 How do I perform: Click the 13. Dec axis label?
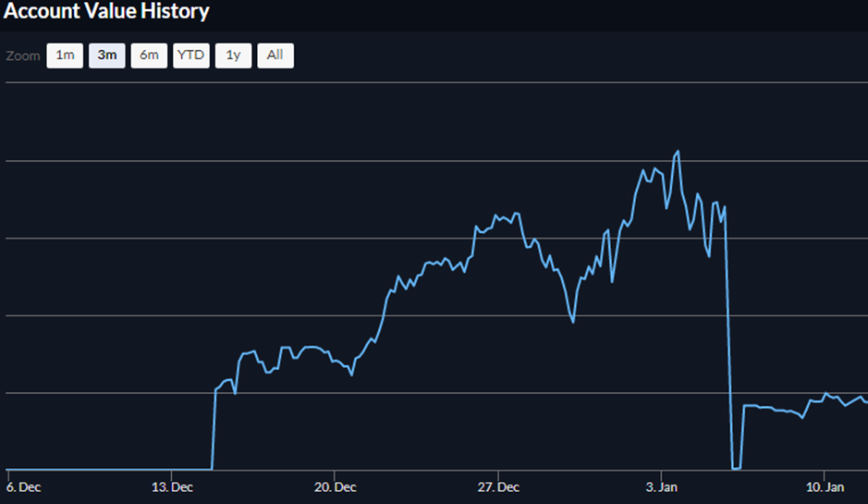[x=172, y=487]
